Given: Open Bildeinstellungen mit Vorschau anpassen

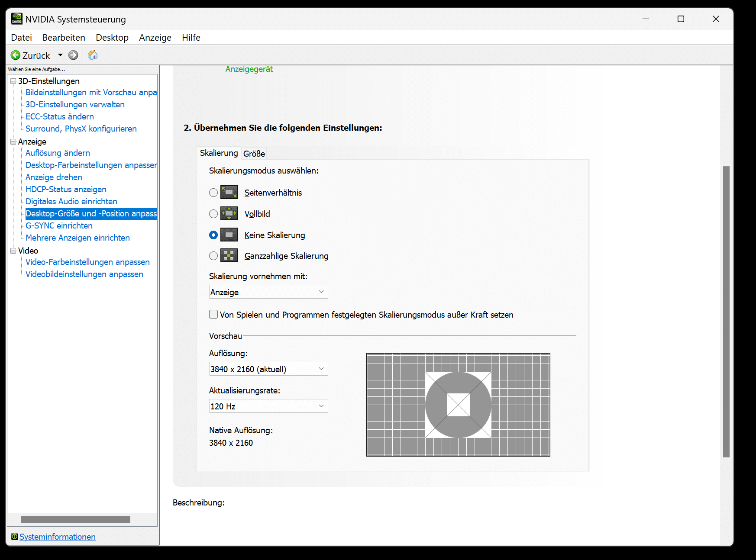Looking at the screenshot, I should [x=91, y=92].
